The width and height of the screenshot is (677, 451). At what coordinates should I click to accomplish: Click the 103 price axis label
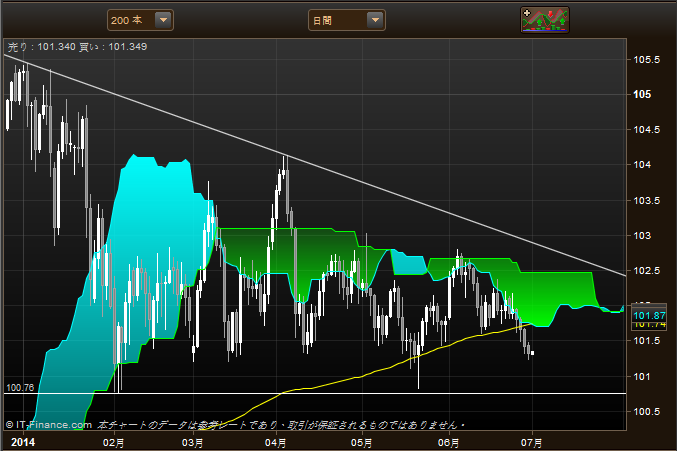tap(642, 236)
